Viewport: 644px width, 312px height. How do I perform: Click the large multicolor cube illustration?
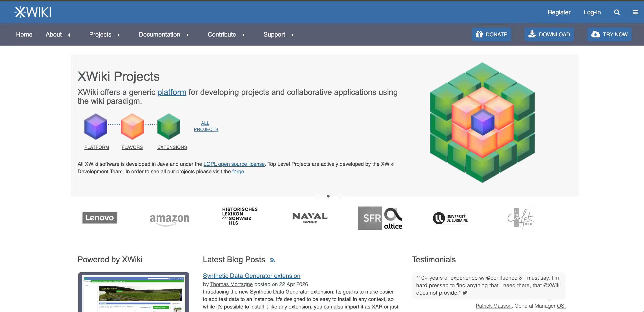pyautogui.click(x=482, y=123)
